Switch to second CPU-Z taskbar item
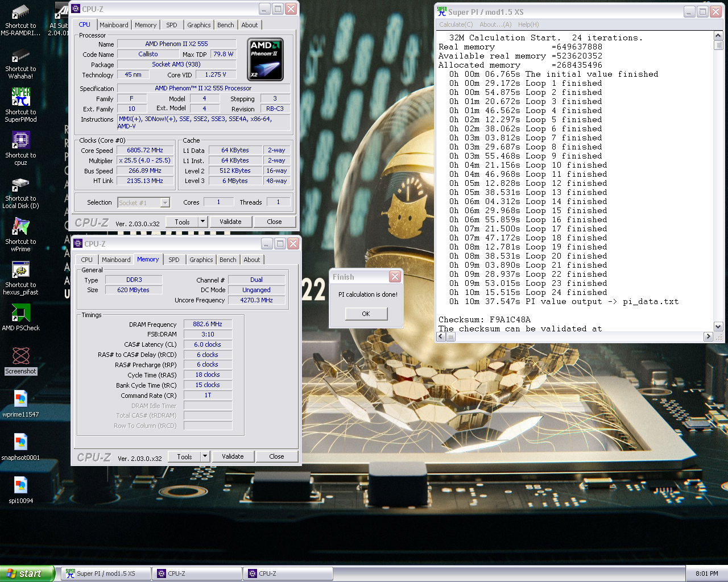728x582 pixels. click(x=288, y=573)
